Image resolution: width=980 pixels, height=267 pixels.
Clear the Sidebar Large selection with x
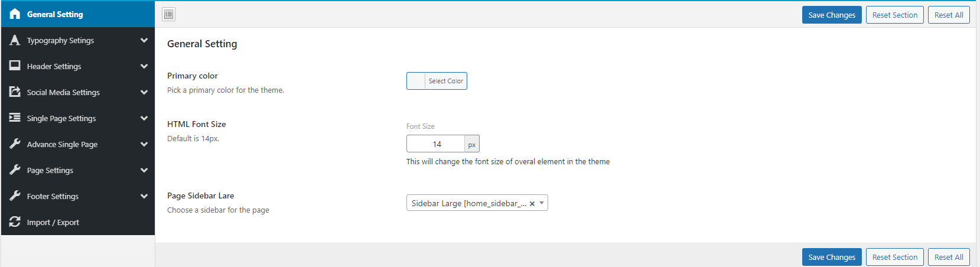[532, 204]
